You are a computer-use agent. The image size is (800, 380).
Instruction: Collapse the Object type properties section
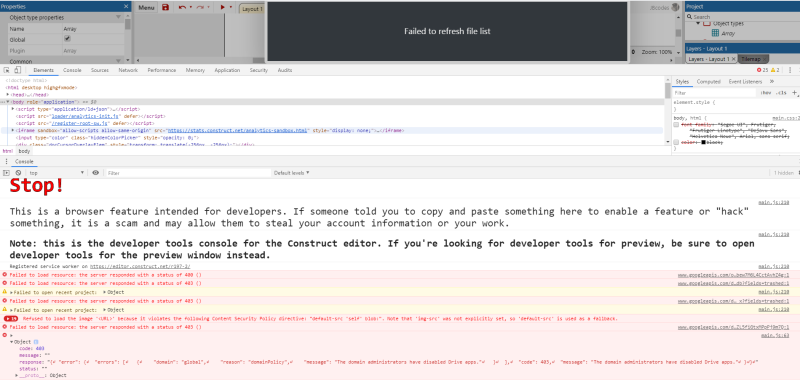pyautogui.click(x=118, y=17)
